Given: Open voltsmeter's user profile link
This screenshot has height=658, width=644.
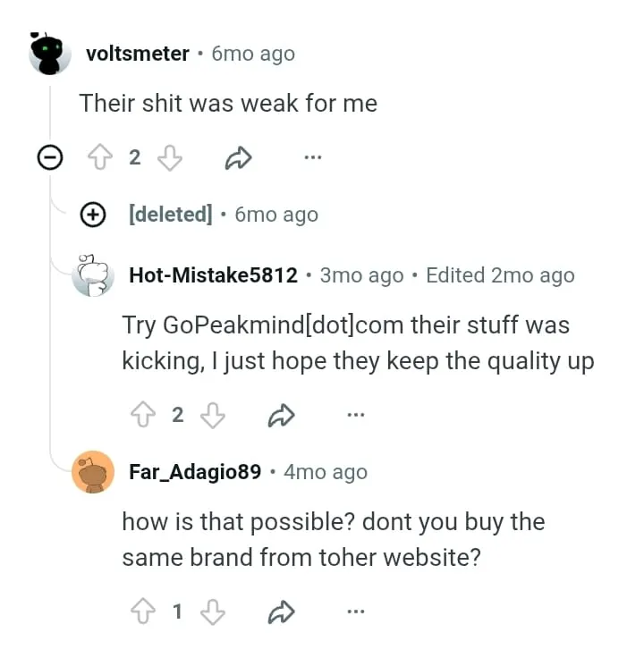Looking at the screenshot, I should pyautogui.click(x=137, y=54).
